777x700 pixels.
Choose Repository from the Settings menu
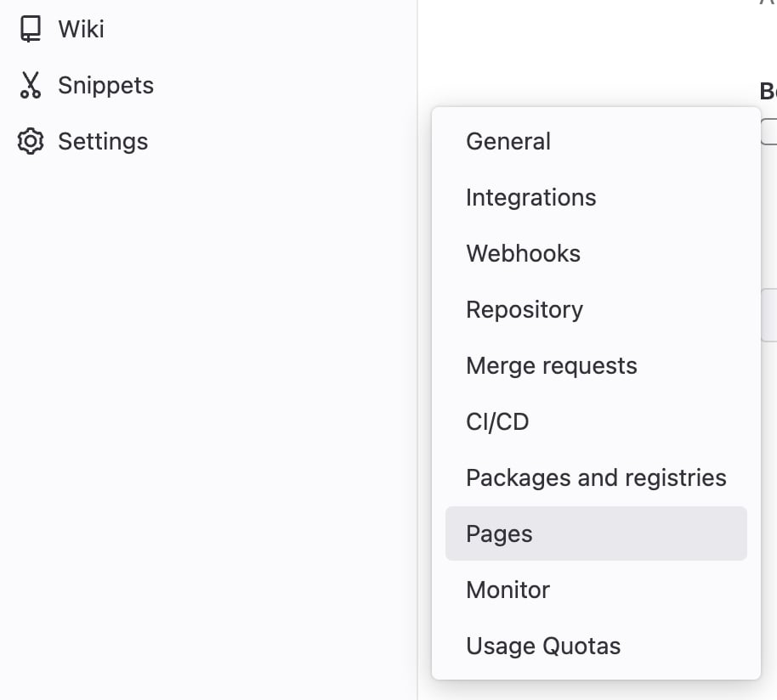click(x=525, y=309)
